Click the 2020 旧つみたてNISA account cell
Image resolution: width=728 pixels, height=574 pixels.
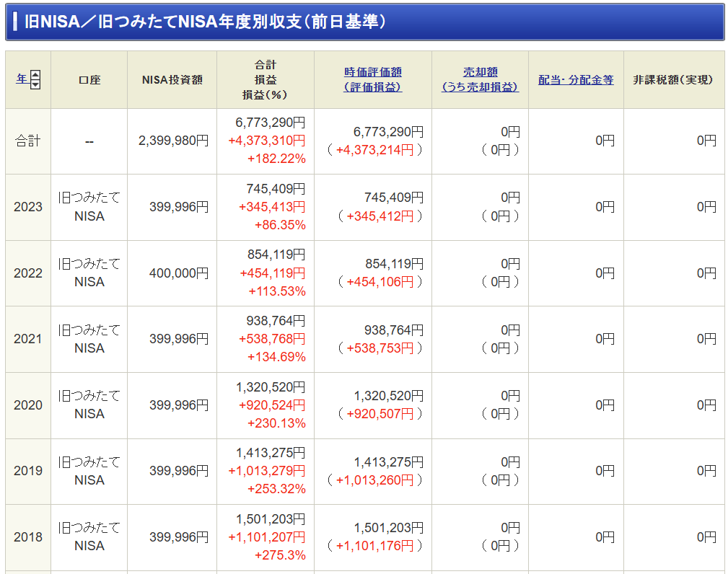pyautogui.click(x=89, y=405)
